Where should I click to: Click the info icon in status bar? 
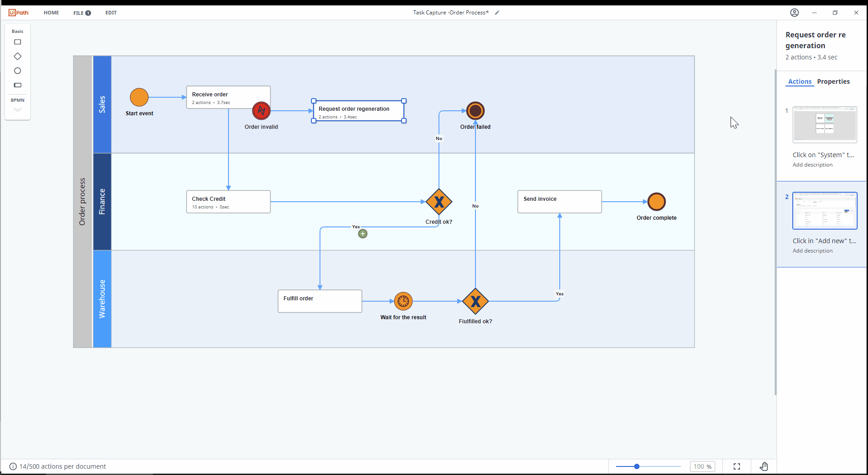13,466
